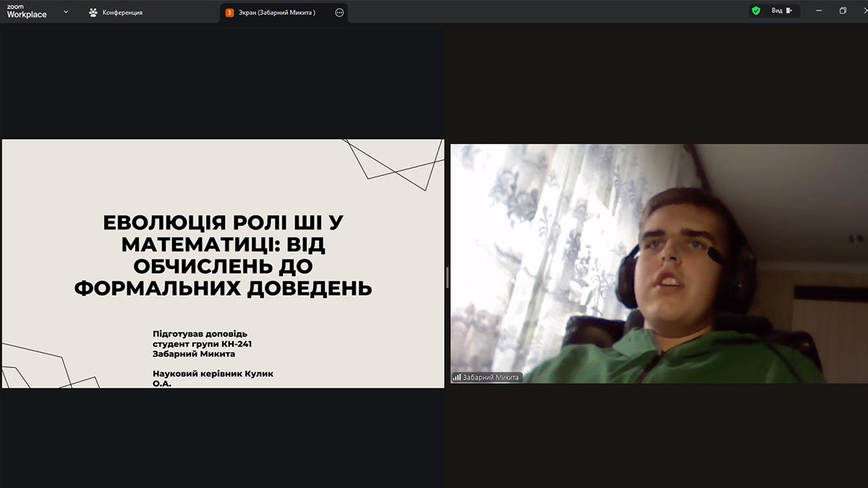Click the divider handle between screen and video
The image size is (868, 488).
(447, 277)
